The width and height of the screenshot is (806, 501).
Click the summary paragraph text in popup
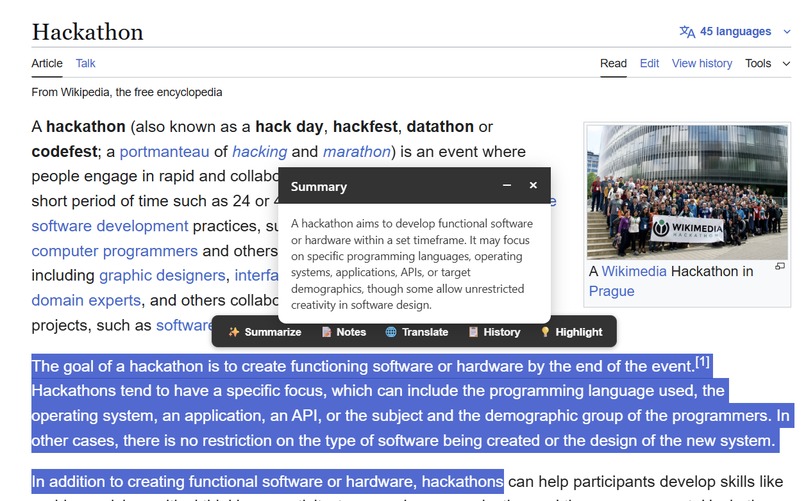click(413, 264)
